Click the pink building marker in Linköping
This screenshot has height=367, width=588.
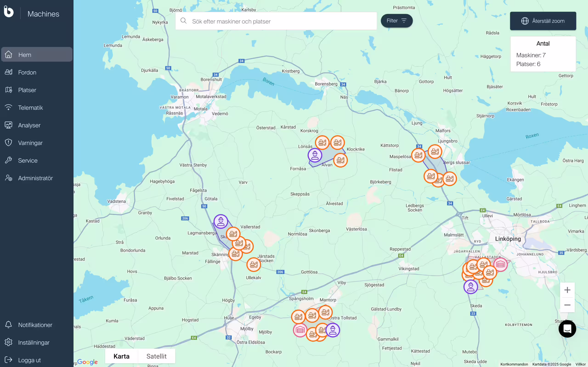500,264
